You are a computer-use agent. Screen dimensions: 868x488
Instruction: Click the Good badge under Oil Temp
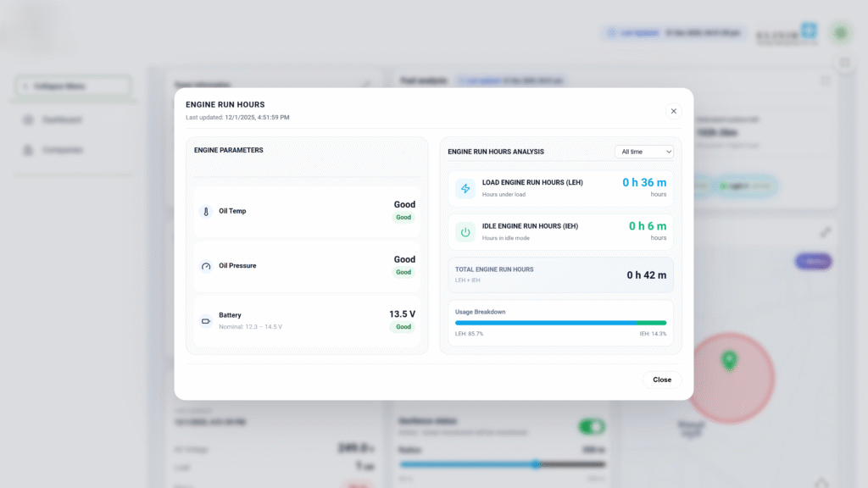click(403, 218)
